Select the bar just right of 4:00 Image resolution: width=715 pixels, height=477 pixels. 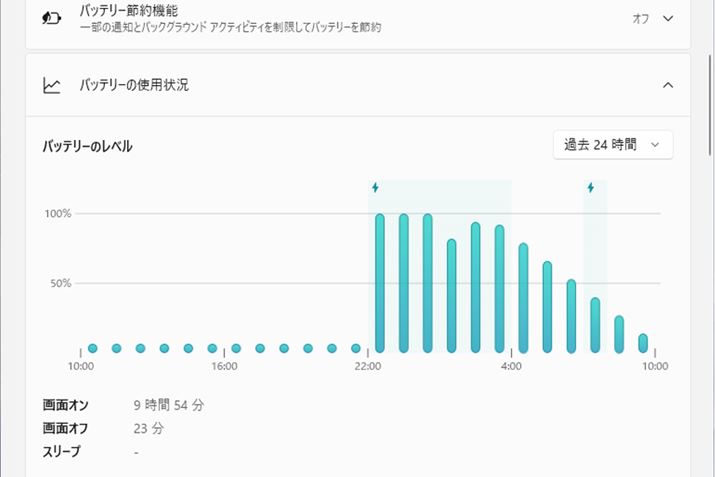point(523,298)
